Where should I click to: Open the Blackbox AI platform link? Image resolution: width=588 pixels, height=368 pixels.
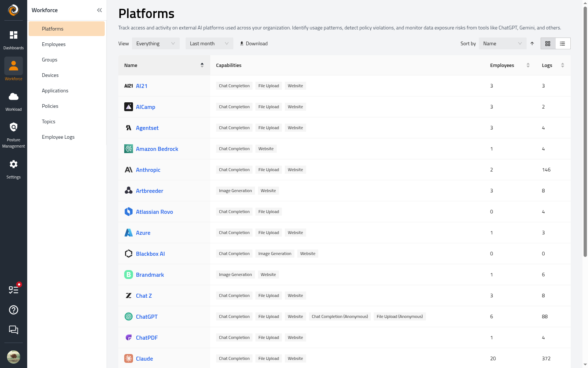[150, 254]
